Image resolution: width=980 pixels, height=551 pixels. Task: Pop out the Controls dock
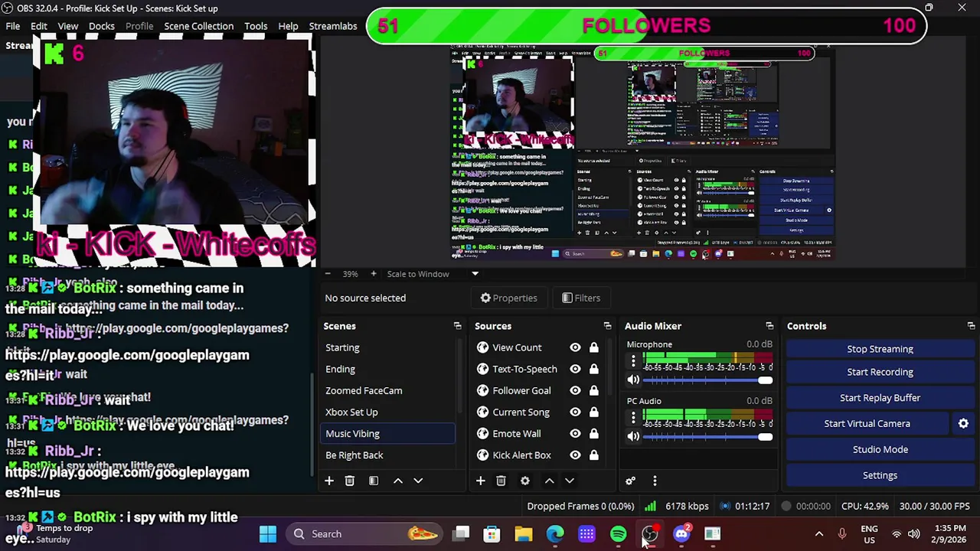971,326
